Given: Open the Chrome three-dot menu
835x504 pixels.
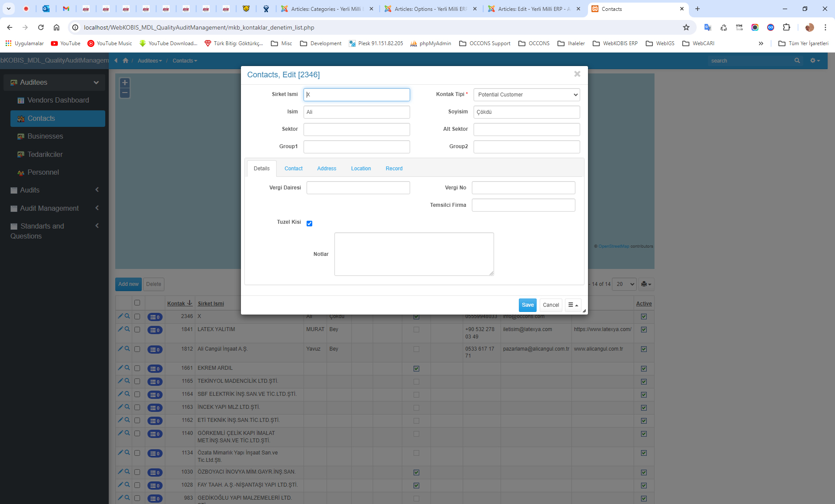Looking at the screenshot, I should 825,27.
